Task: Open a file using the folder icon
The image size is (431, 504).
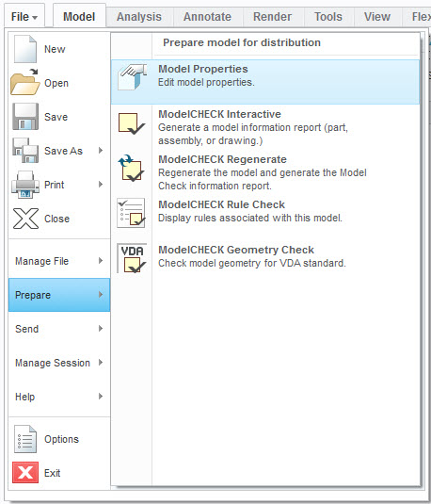Action: point(24,82)
